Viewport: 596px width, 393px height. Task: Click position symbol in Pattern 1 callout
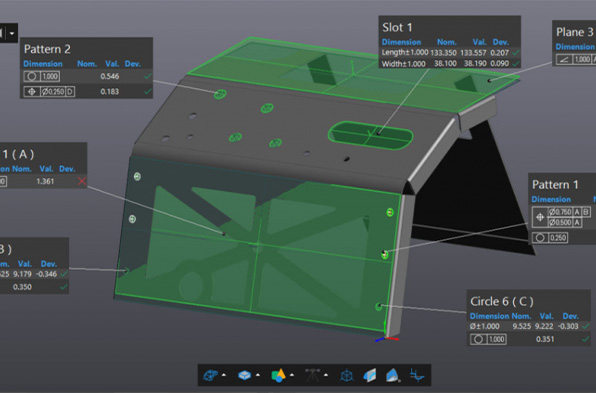click(x=540, y=217)
